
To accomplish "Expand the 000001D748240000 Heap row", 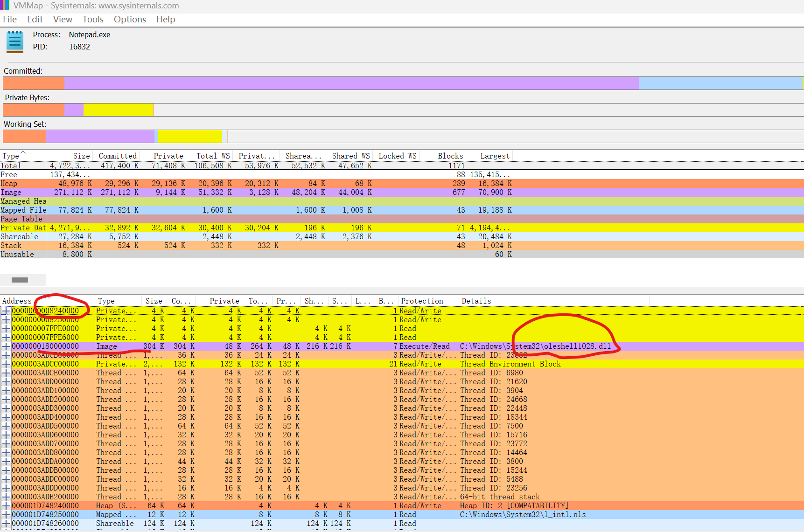I will (6, 506).
